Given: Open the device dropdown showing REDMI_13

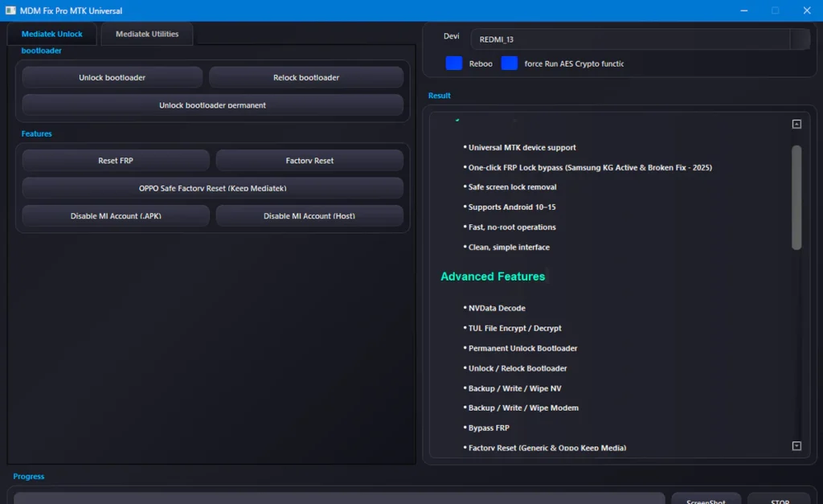Looking at the screenshot, I should point(800,39).
